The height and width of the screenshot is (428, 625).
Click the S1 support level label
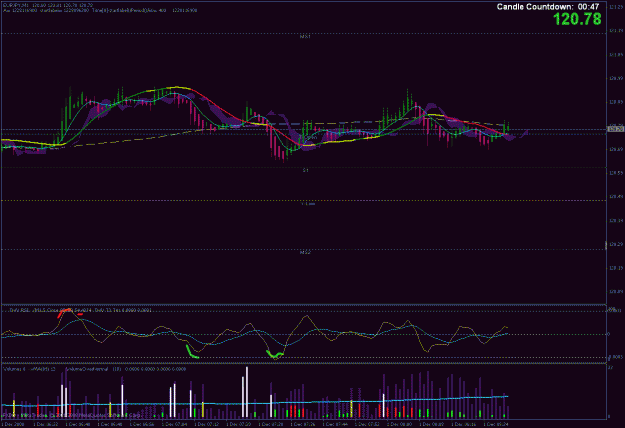point(305,170)
